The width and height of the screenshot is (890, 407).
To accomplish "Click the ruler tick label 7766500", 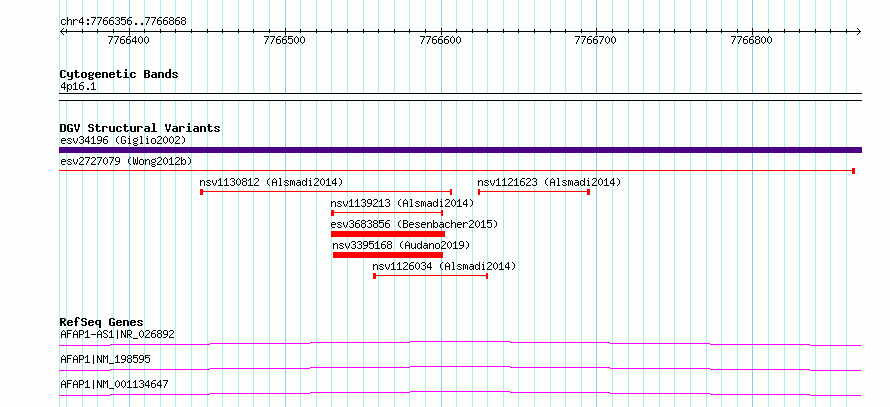I will [x=285, y=40].
